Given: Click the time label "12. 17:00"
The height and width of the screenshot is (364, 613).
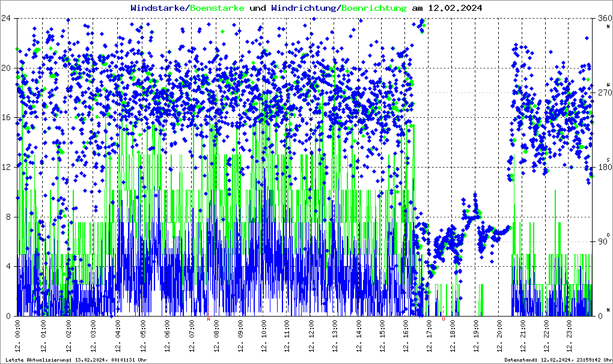Looking at the screenshot, I should [x=429, y=335].
